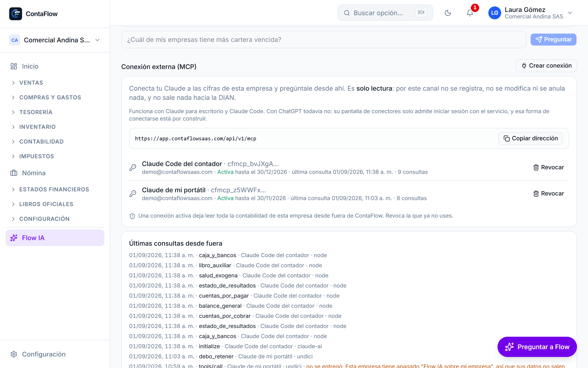Image resolution: width=588 pixels, height=368 pixels.
Task: Open notifications bell with red badge
Action: pos(470,13)
